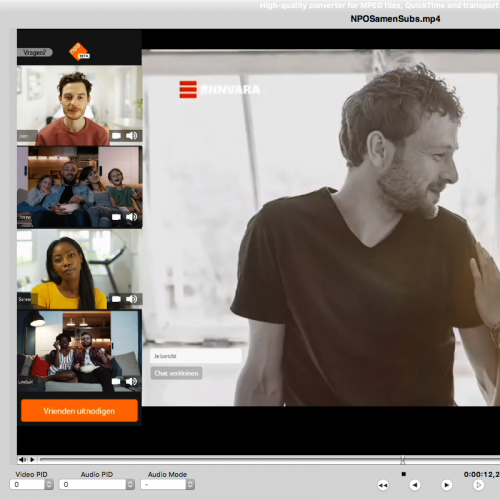Click the camera icon on red-sweater man's tile
Screen dimensions: 500x500
click(x=116, y=136)
